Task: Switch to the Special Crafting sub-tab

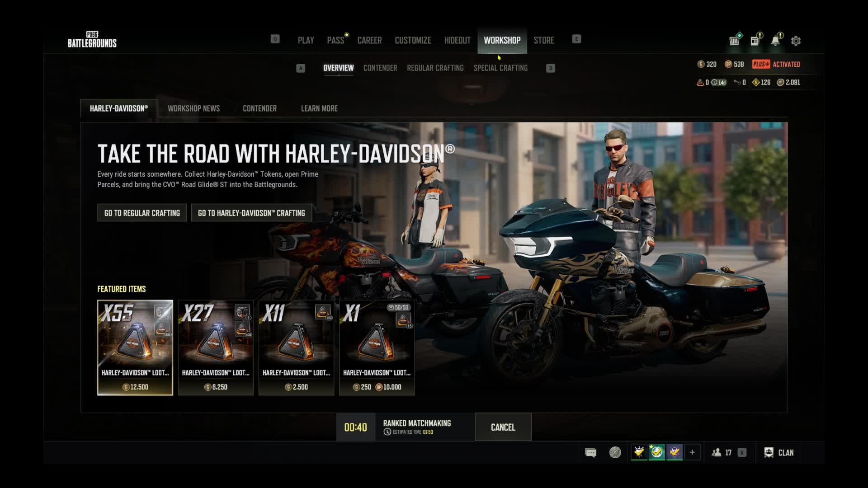Action: click(x=500, y=68)
